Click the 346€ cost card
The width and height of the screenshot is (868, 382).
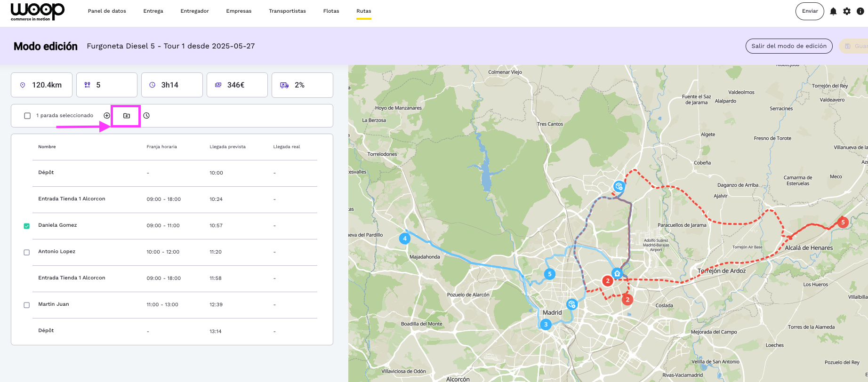237,85
